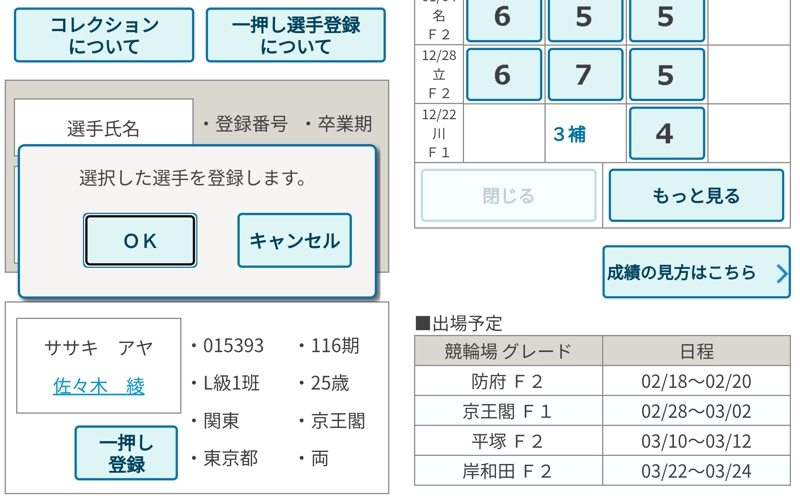
Task: Select the 12/22 川 F1 date cell
Action: (439, 133)
